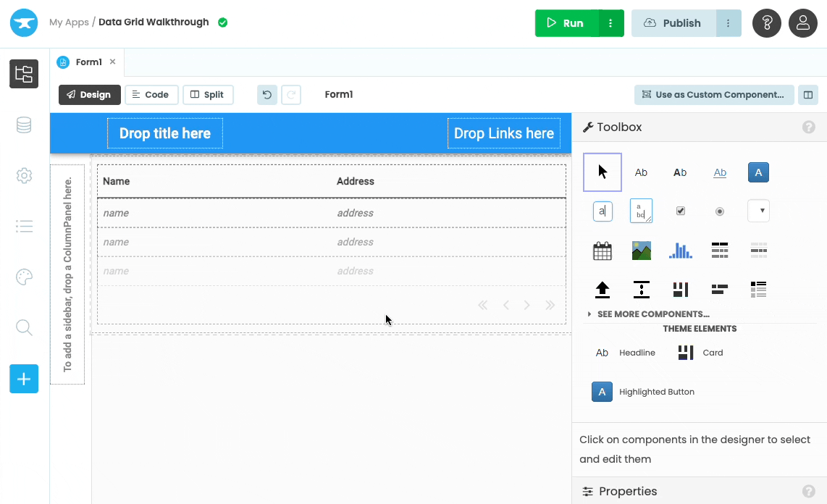Open the help question mark button
The width and height of the screenshot is (827, 504).
766,23
